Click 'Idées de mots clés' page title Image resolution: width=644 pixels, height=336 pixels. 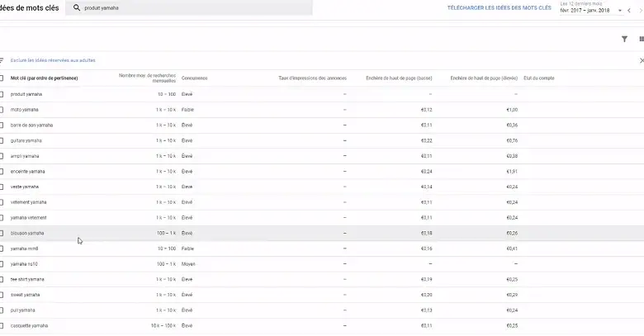click(29, 7)
